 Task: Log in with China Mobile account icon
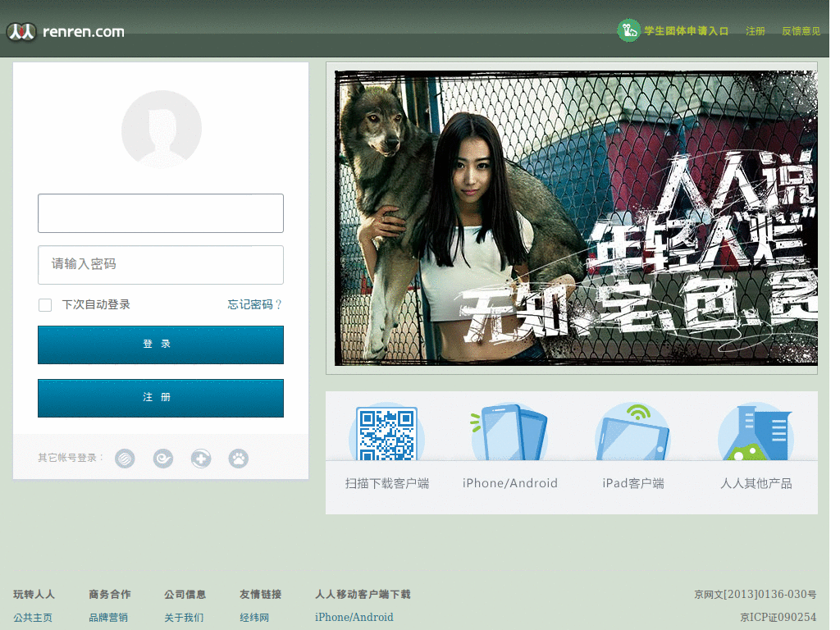coord(125,459)
